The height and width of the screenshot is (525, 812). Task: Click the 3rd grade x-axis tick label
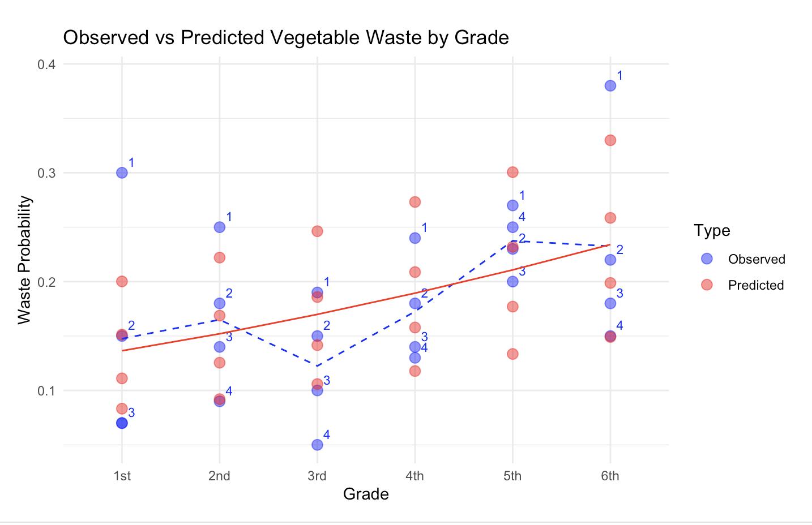(x=317, y=476)
